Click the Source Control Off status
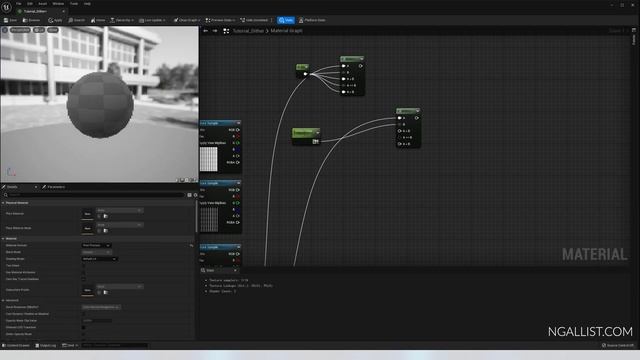The image size is (640, 360). pos(618,345)
